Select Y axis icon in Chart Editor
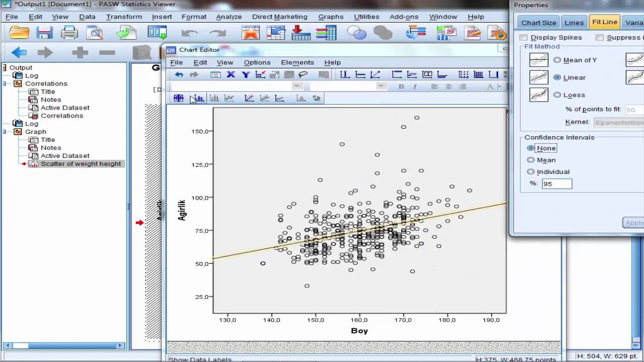Image resolution: width=644 pixels, height=362 pixels. 246,74
